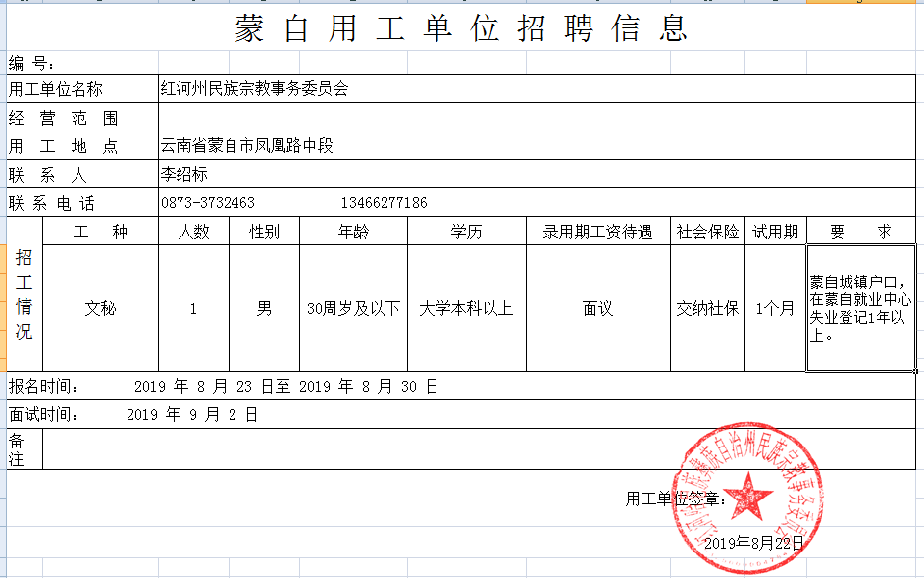Select the title cell 蒙自用工单位招聘信息
The width and height of the screenshot is (924, 578).
tap(461, 28)
